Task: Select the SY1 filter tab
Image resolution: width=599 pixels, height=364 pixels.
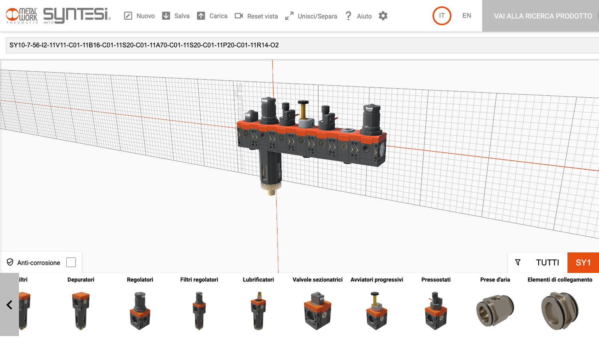Action: coord(583,262)
